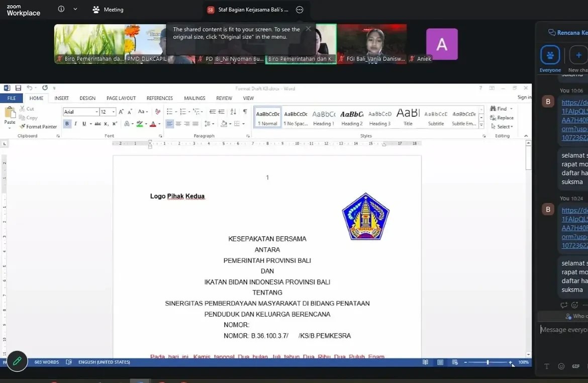
Task: Align the text to the right
Action: tap(187, 124)
